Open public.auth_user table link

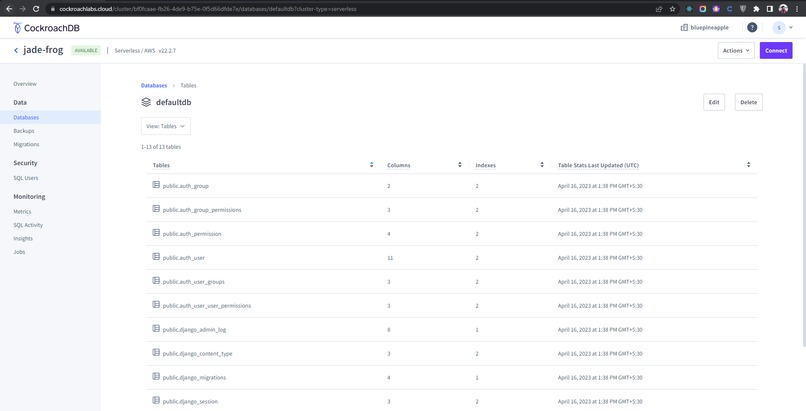tap(184, 258)
